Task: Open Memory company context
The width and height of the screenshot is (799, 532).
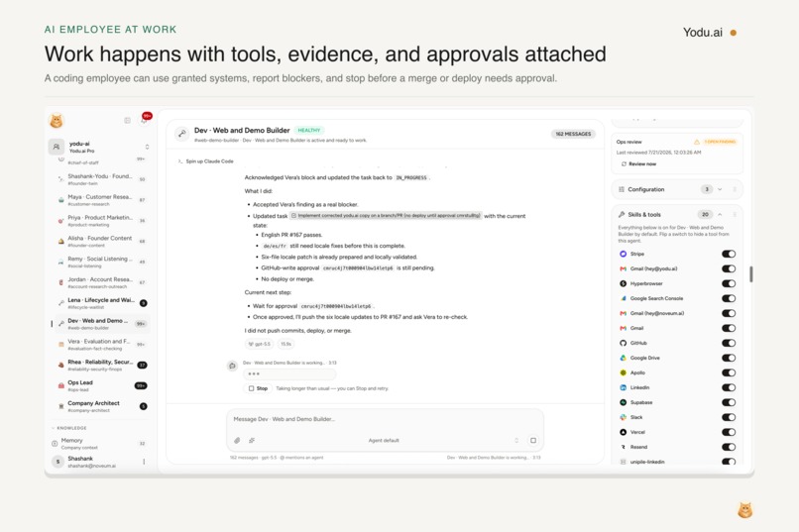Action: [100, 443]
